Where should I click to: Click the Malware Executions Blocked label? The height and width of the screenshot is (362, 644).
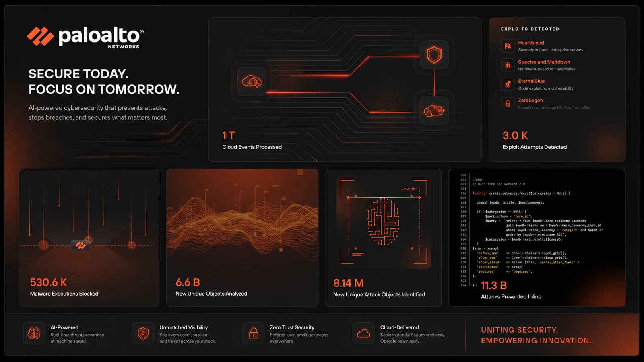click(x=64, y=294)
